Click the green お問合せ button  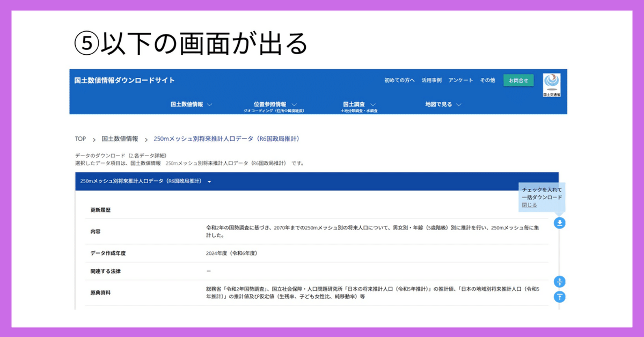[x=518, y=80]
